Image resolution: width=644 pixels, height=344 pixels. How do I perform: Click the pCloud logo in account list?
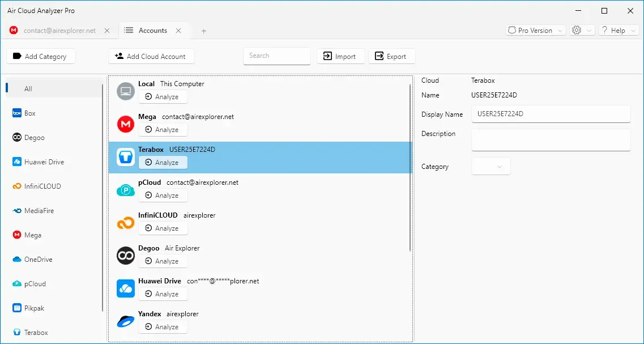coord(126,190)
